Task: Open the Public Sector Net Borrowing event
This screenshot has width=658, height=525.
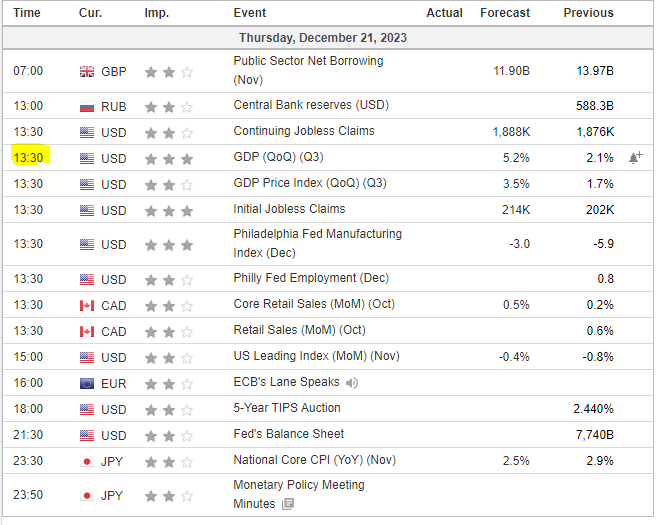Action: tap(308, 61)
